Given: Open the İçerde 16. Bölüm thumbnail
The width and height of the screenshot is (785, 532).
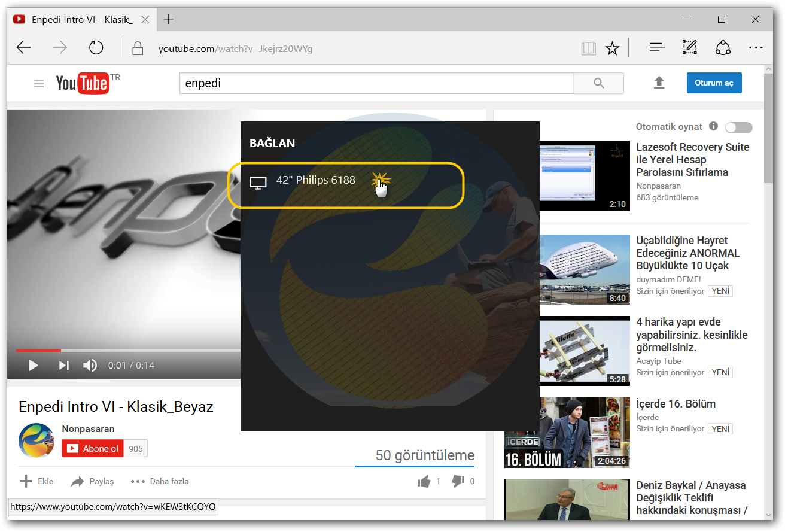Looking at the screenshot, I should (x=567, y=433).
